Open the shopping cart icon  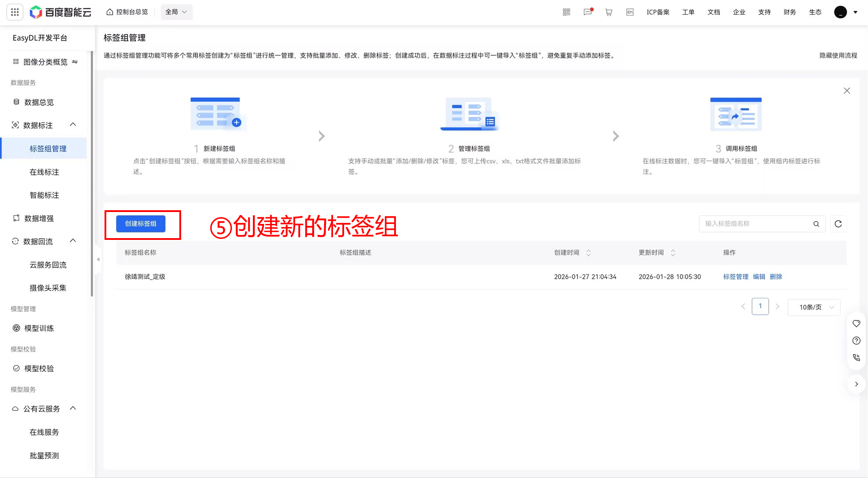(x=609, y=12)
